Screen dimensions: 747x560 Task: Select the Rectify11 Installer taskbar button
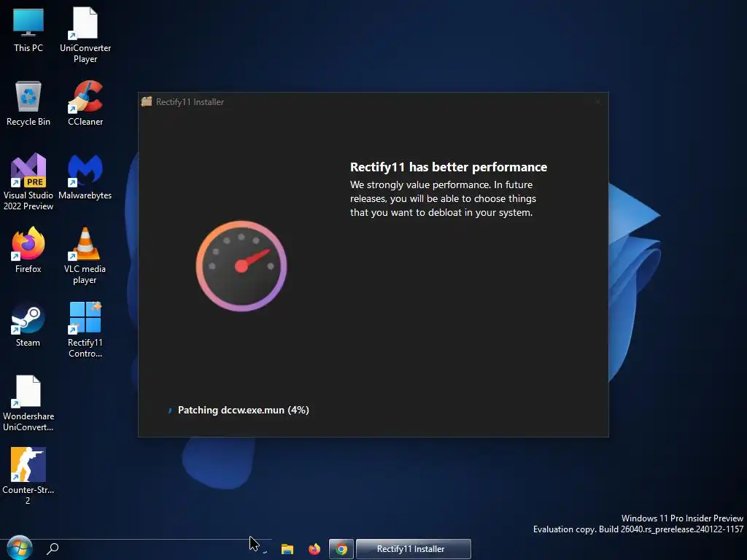click(x=414, y=549)
